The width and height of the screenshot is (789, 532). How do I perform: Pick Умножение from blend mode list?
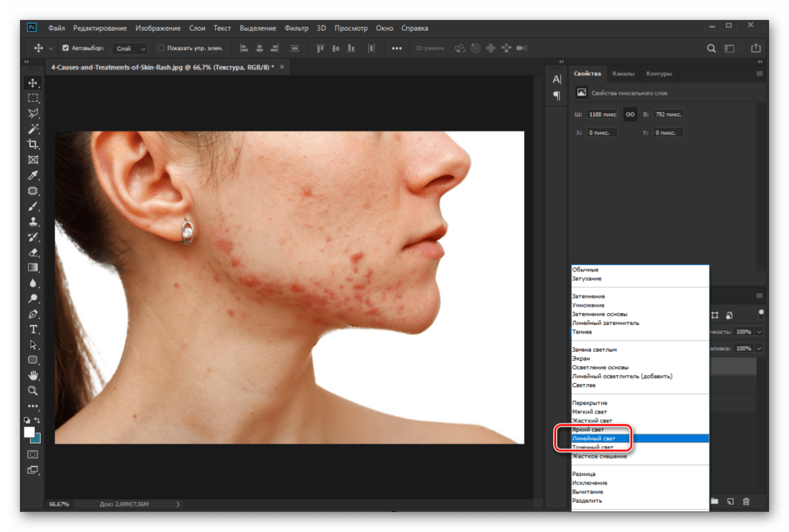pyautogui.click(x=588, y=305)
